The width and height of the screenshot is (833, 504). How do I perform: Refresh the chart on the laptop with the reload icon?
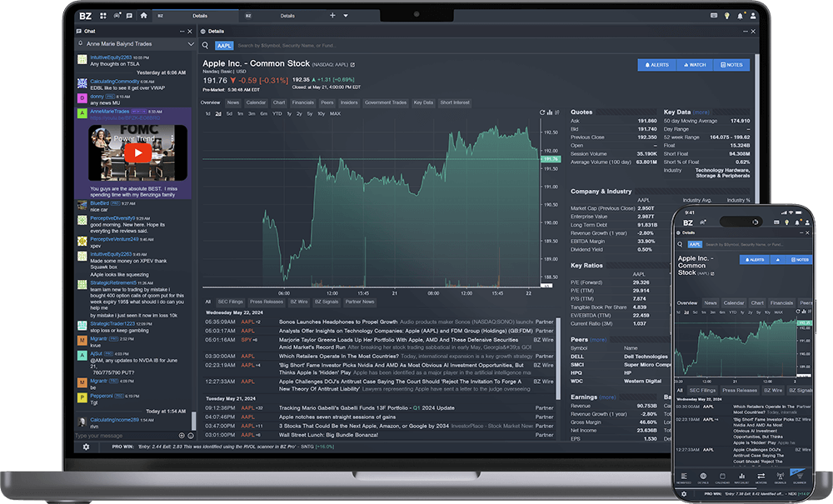click(x=542, y=112)
